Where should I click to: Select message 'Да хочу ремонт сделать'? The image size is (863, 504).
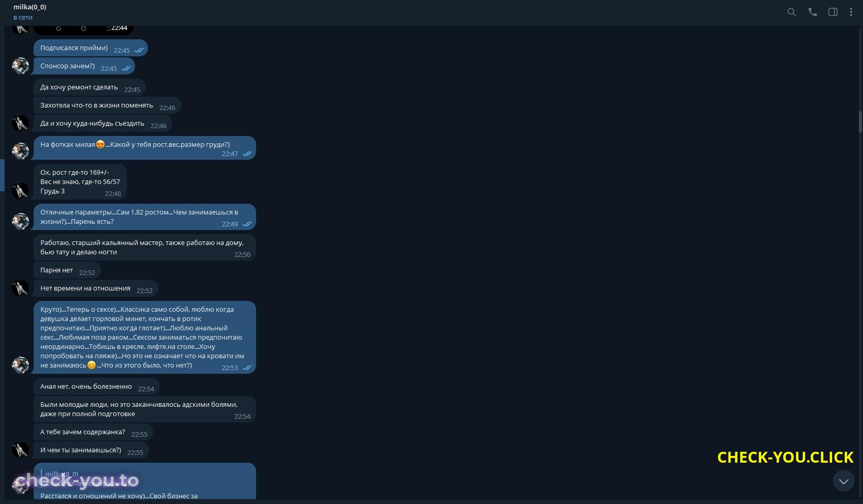[x=90, y=87]
